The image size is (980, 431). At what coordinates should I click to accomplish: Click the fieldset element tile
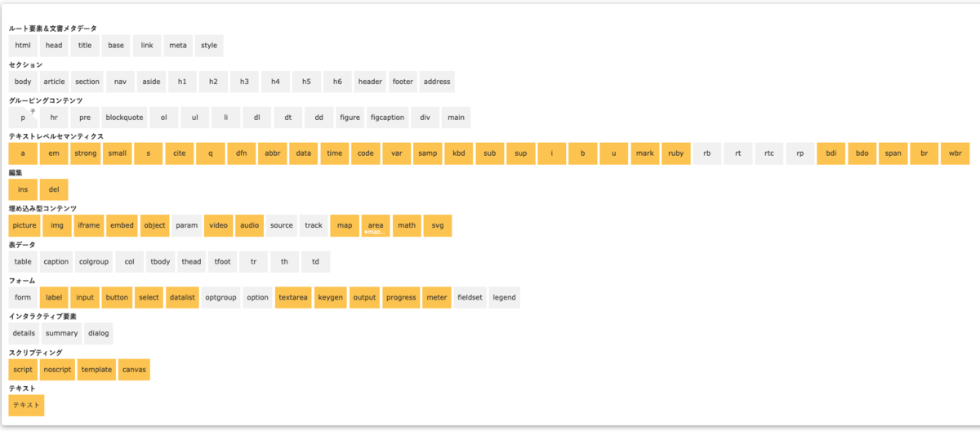tap(470, 297)
